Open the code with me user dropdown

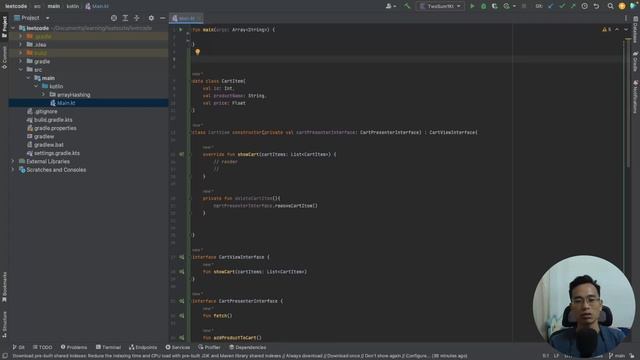point(391,6)
